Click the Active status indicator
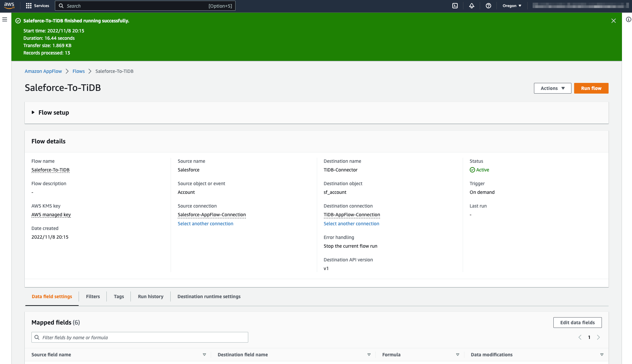This screenshot has width=632, height=364. click(x=479, y=170)
